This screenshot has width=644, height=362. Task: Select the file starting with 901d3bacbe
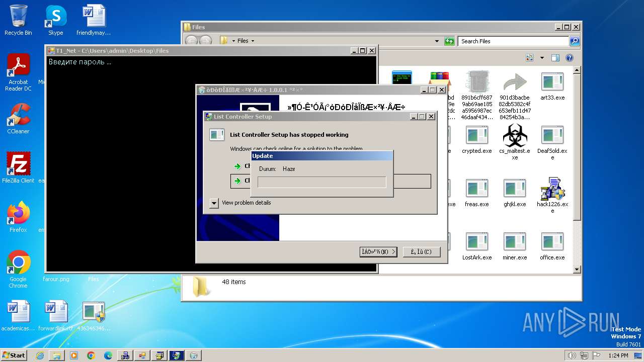[515, 96]
